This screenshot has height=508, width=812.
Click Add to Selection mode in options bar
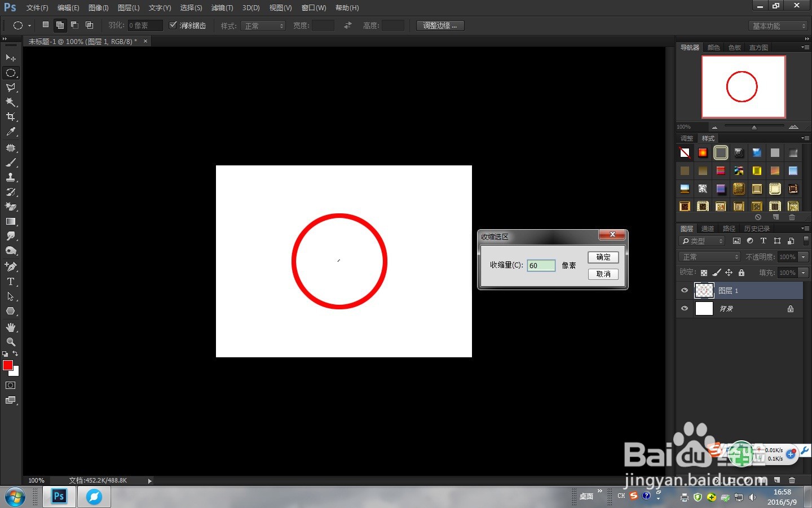pyautogui.click(x=60, y=25)
